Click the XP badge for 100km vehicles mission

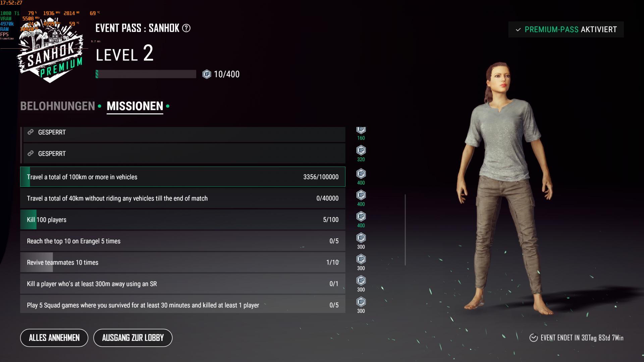[x=361, y=174]
